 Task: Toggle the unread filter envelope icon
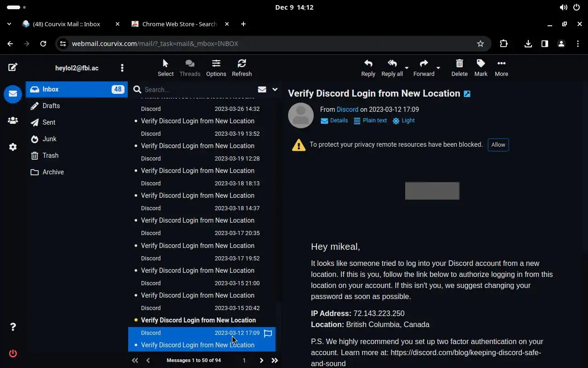(262, 90)
